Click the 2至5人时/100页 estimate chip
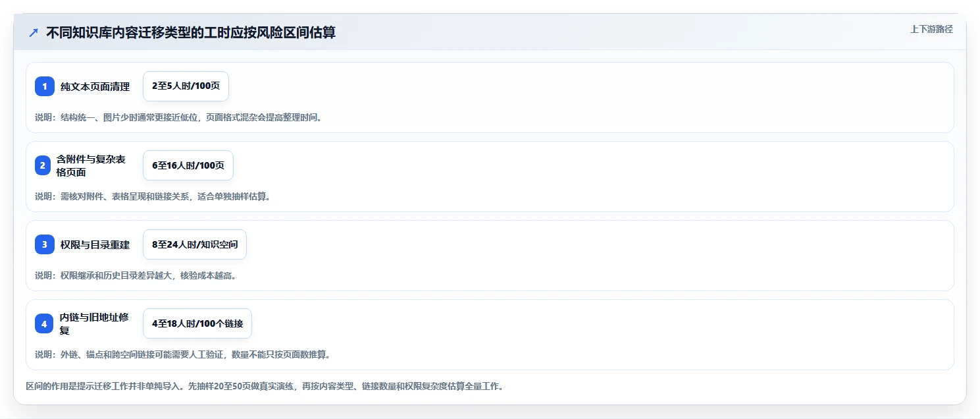980x419 pixels. [186, 86]
